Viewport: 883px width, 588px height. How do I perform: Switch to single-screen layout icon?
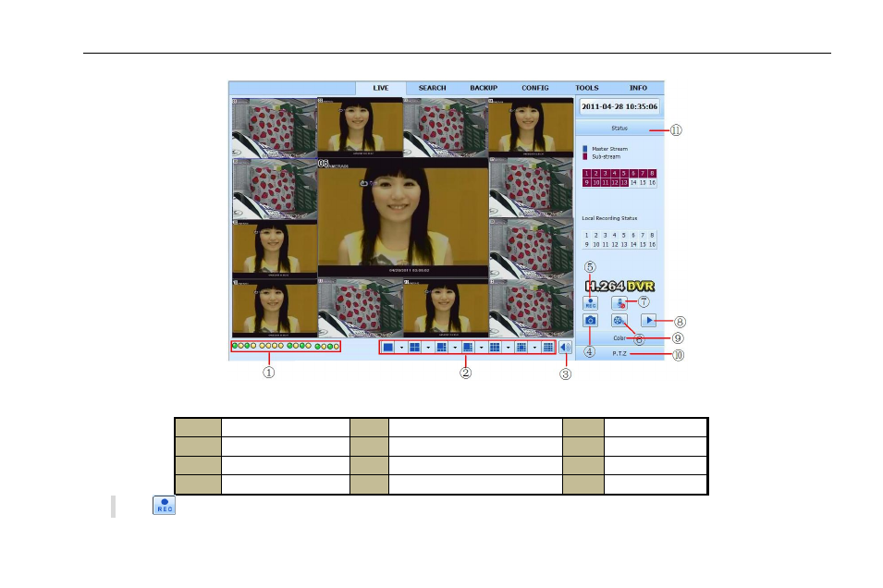(388, 348)
